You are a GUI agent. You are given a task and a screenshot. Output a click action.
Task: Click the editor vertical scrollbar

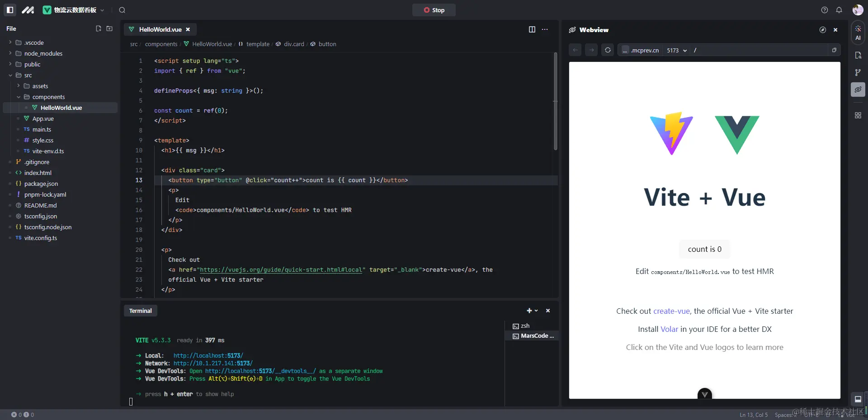coord(556,101)
